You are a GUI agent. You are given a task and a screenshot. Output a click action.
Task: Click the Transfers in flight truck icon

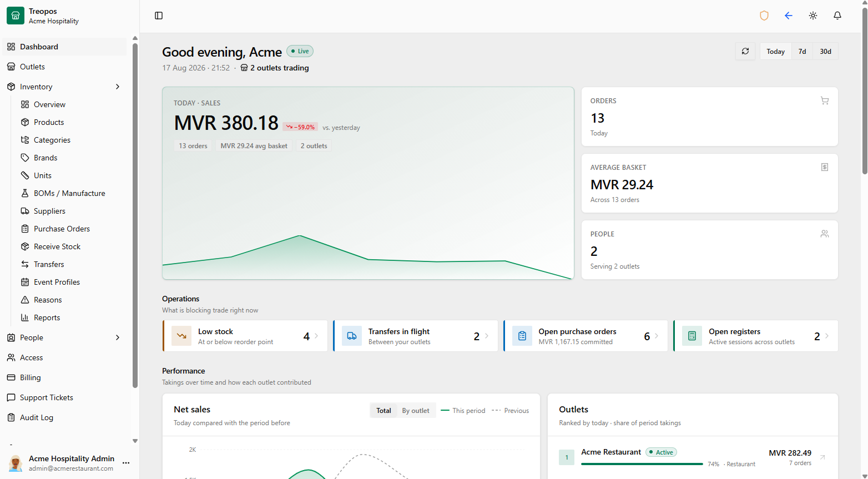pos(352,336)
